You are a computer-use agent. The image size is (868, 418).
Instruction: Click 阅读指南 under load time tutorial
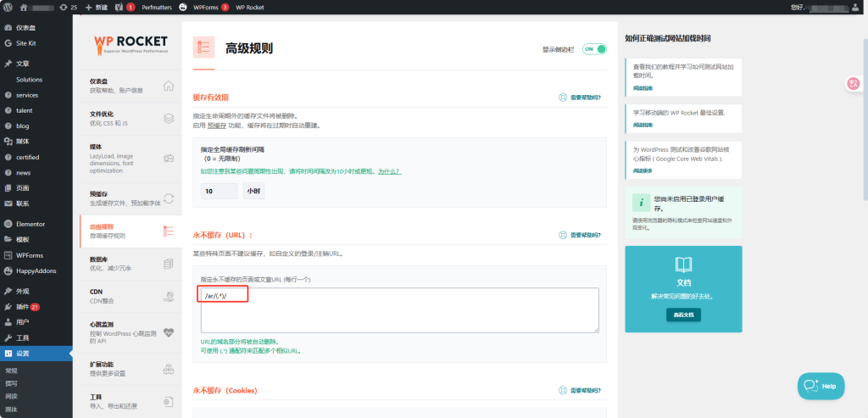[x=643, y=88]
